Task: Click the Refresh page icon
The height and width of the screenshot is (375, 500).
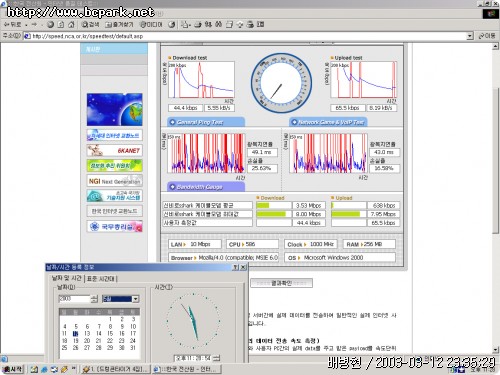Action: (61, 25)
